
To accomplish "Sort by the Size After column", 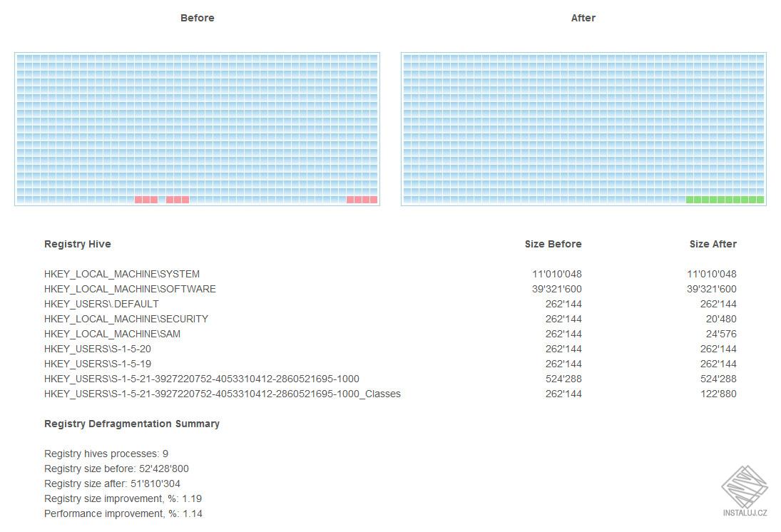I will point(713,244).
